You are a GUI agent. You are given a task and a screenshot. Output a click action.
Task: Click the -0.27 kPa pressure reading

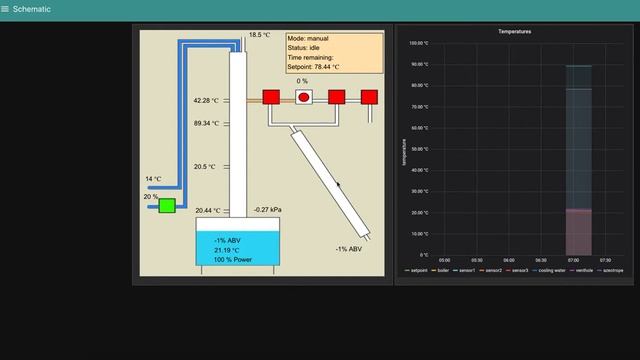click(x=267, y=210)
